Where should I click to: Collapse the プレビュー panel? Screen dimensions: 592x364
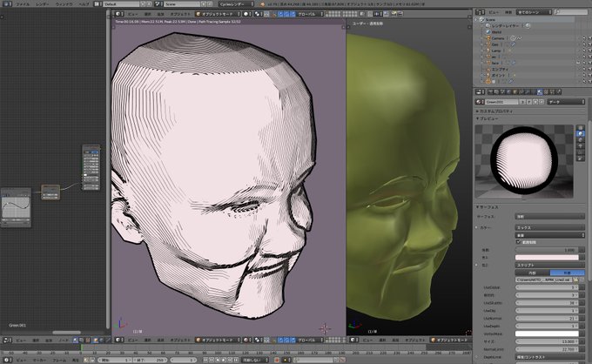[x=488, y=118]
